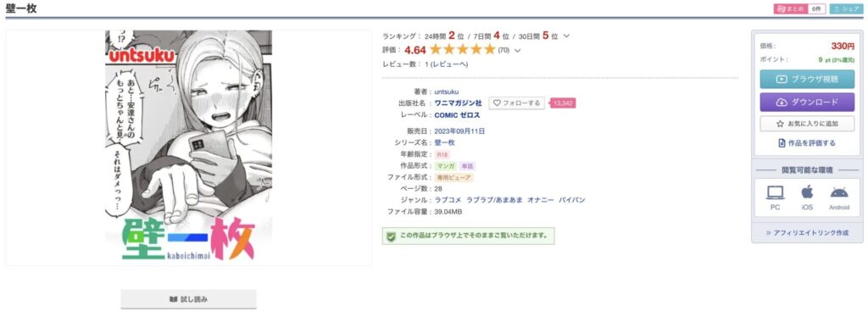Click the five-star rating display
This screenshot has height=317, width=868.
463,50
